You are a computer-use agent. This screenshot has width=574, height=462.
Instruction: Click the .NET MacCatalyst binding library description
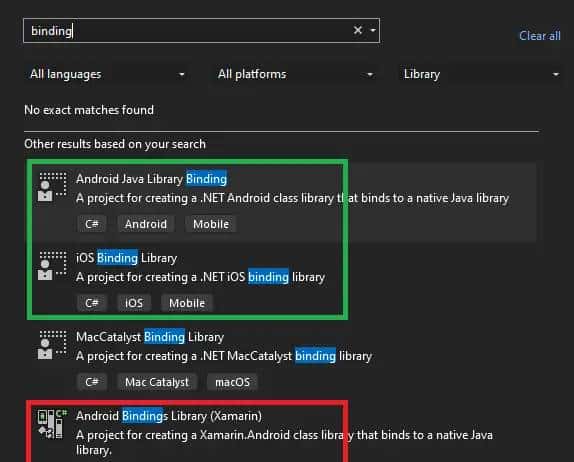tap(224, 356)
